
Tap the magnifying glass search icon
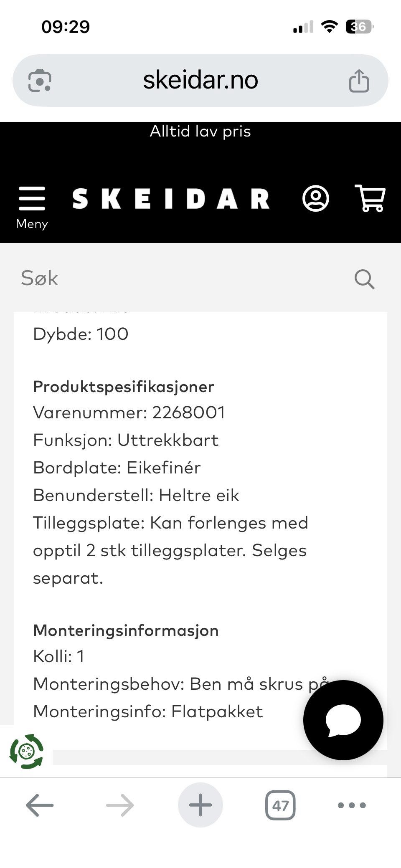pyautogui.click(x=364, y=278)
